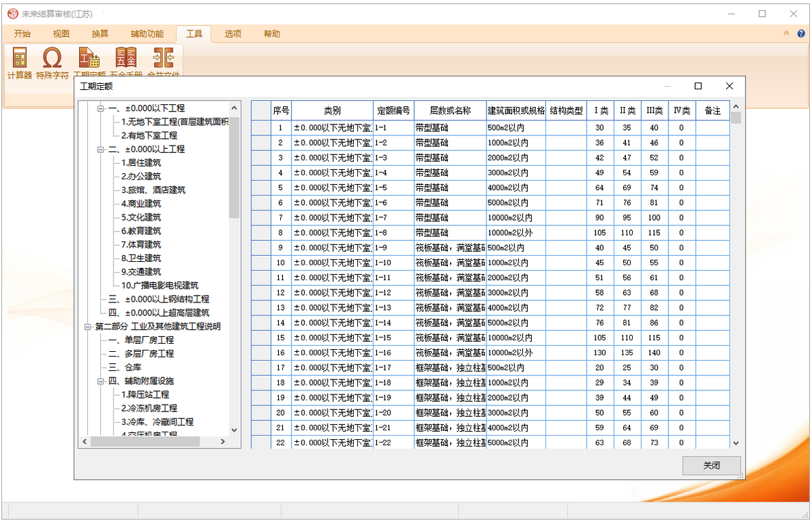Maximize the 工期定额 dialog
Image resolution: width=812 pixels, height=523 pixels.
coord(698,86)
